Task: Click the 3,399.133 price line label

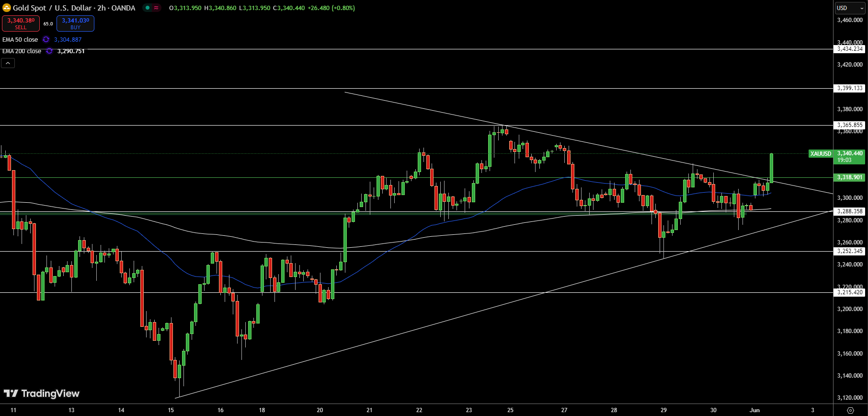Action: (850, 88)
